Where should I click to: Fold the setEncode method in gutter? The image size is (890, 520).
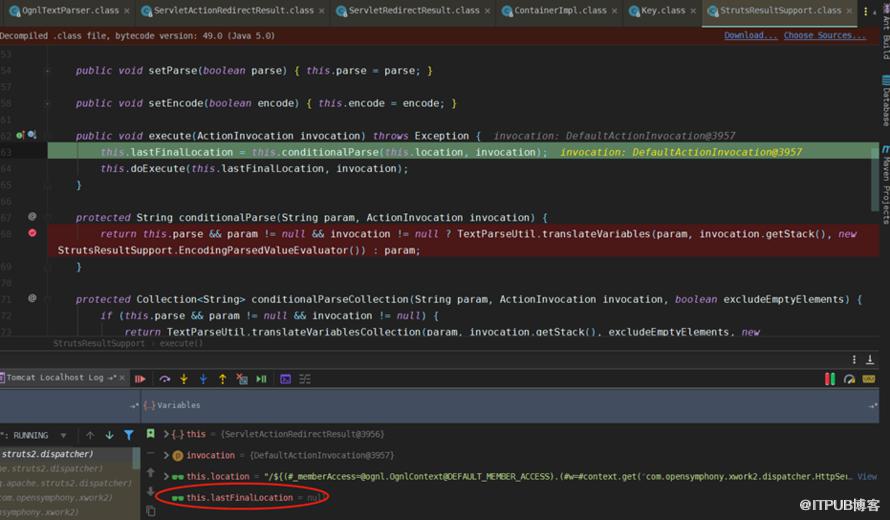tap(48, 103)
